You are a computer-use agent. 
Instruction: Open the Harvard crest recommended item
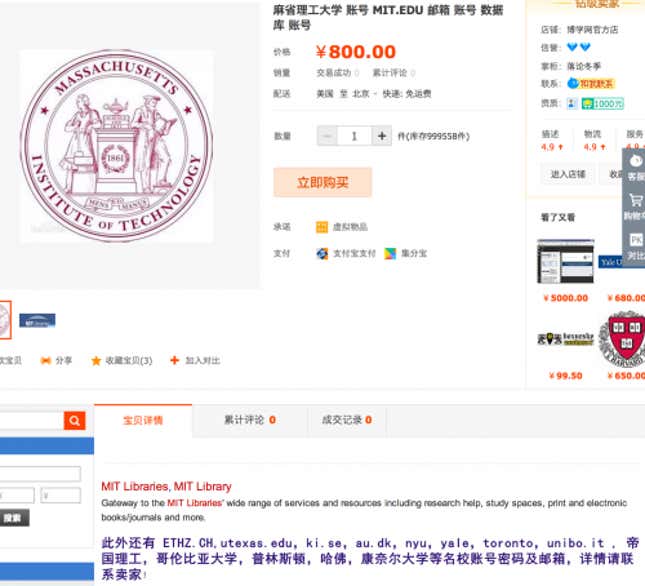click(x=622, y=339)
